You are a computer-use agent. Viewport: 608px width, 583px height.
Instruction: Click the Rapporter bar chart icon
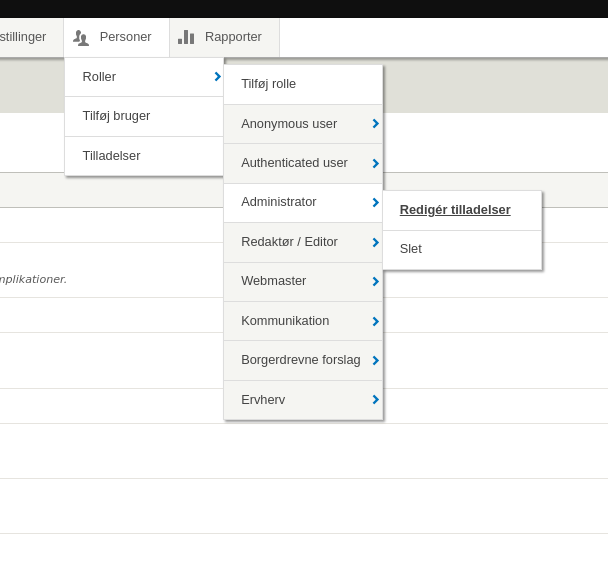point(186,38)
